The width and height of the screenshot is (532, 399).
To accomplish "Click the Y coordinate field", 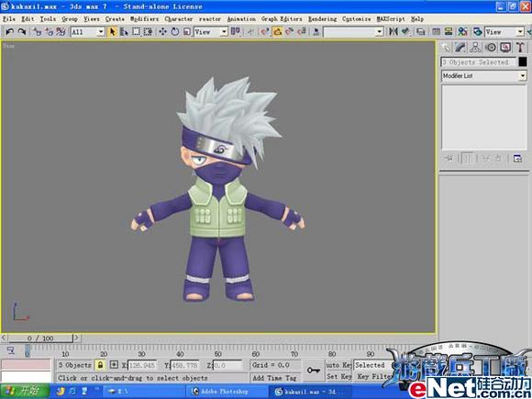I will point(184,365).
